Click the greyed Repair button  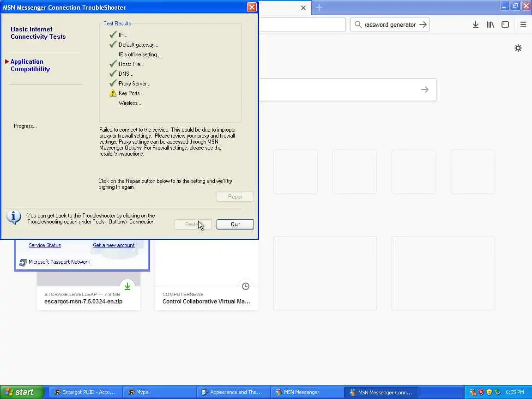[x=235, y=197]
